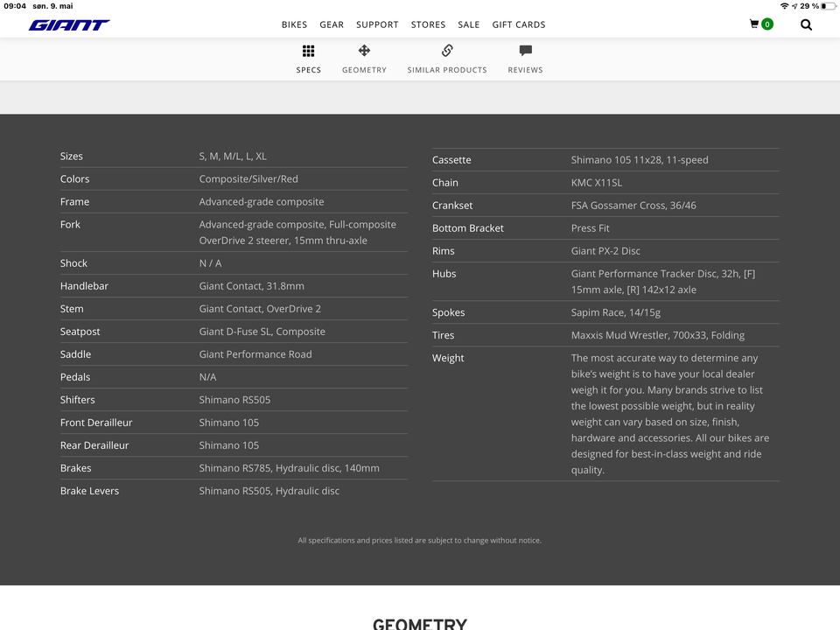Click 'Giant D-Fuse SL, Composite' seatpost value

coord(262,332)
